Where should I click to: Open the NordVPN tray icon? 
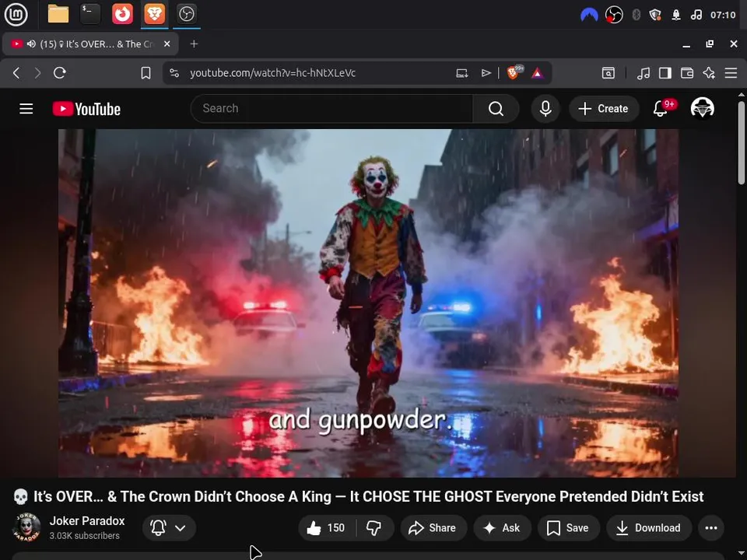coord(589,16)
